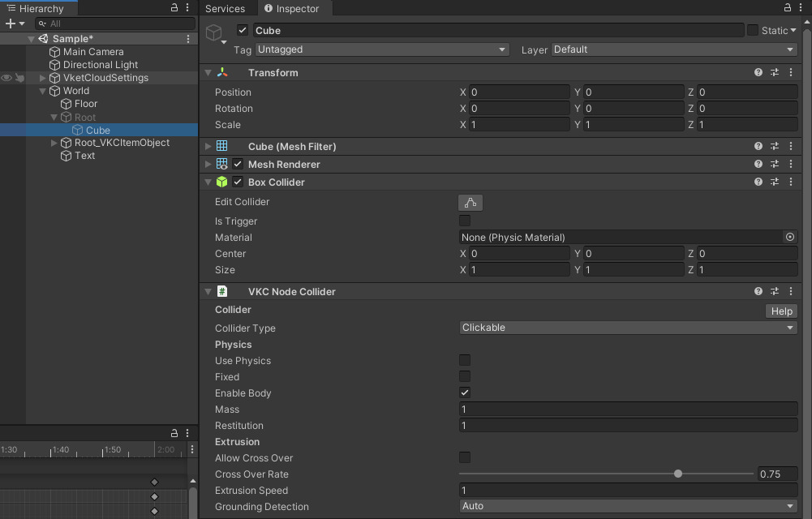Click the Hierarchy add object plus button
812x519 pixels.
tap(11, 24)
